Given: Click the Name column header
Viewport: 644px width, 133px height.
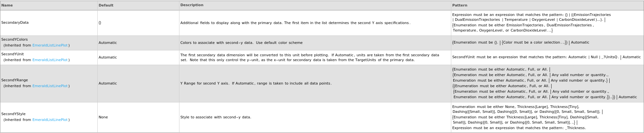Looking at the screenshot, I should click(x=7, y=5).
